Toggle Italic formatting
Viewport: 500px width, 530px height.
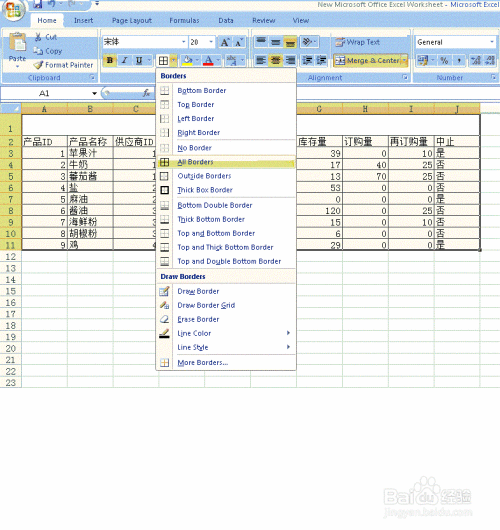[124, 61]
